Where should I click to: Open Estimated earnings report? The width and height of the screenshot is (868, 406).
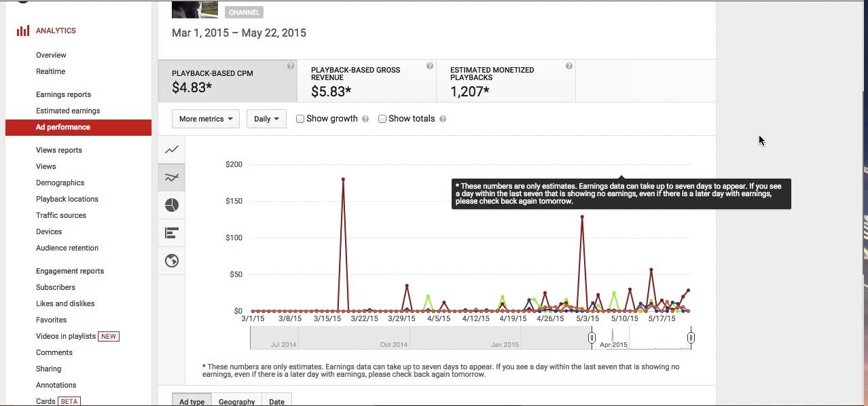(68, 111)
